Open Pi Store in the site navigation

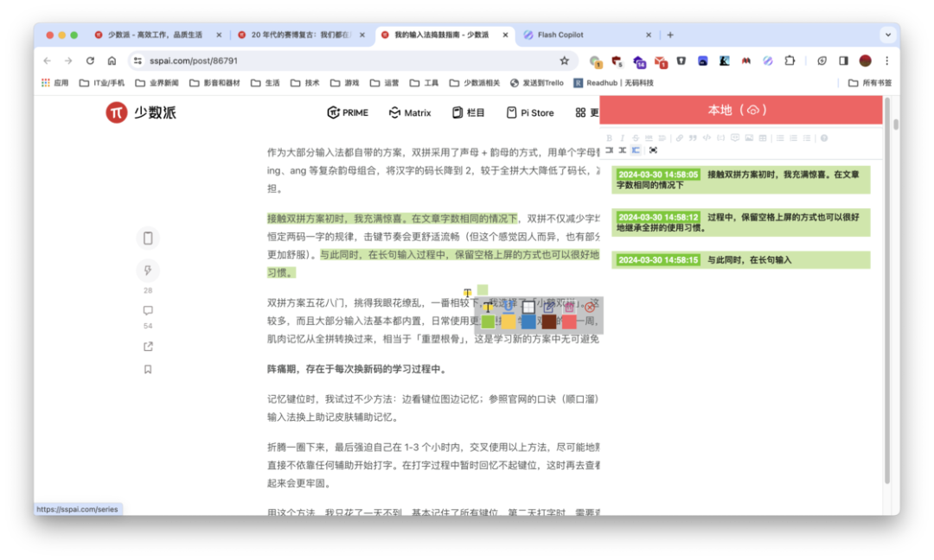pyautogui.click(x=530, y=112)
